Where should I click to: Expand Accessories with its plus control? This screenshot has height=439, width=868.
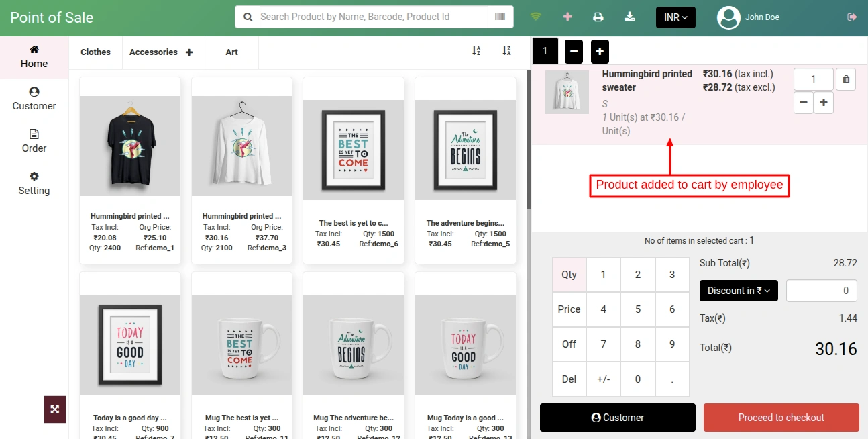pos(188,51)
